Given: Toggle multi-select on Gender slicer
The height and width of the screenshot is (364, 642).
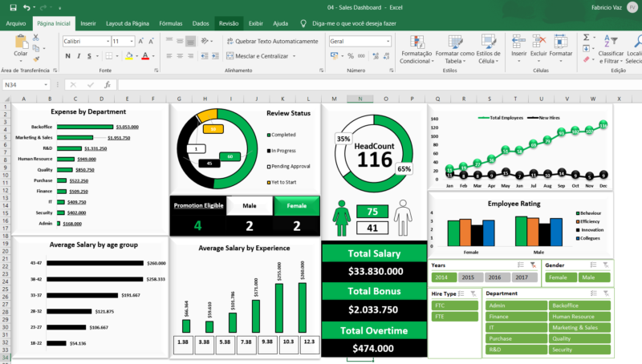Looking at the screenshot, I should (593, 265).
